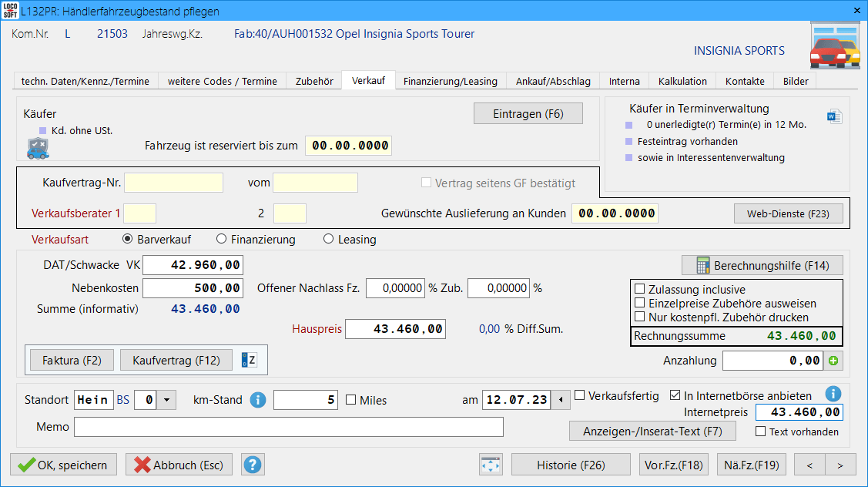
Task: Open the date picker arrow beside 12.07.23
Action: pyautogui.click(x=560, y=400)
